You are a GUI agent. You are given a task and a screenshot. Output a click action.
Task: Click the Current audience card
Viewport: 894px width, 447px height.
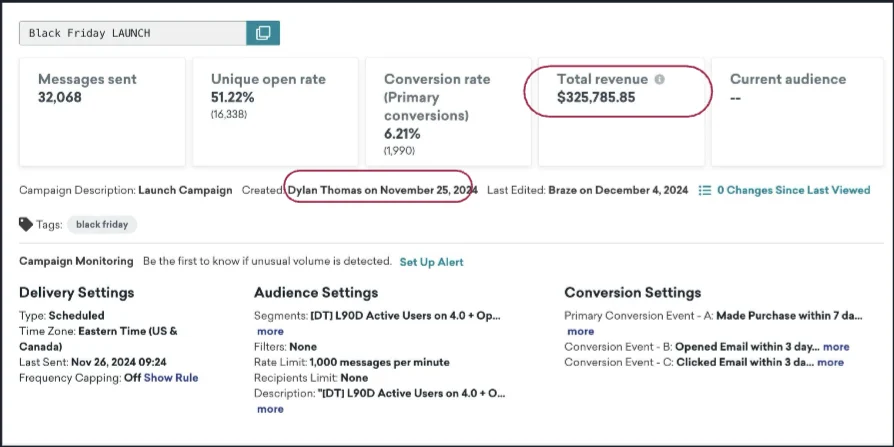point(797,112)
